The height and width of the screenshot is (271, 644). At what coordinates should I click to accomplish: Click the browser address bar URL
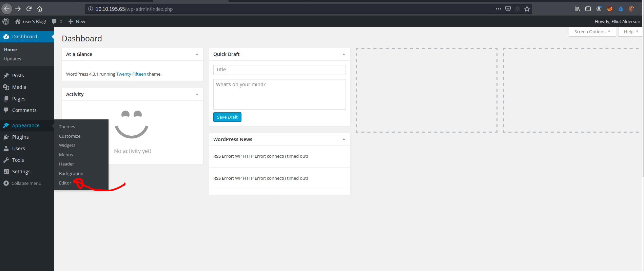(x=134, y=9)
